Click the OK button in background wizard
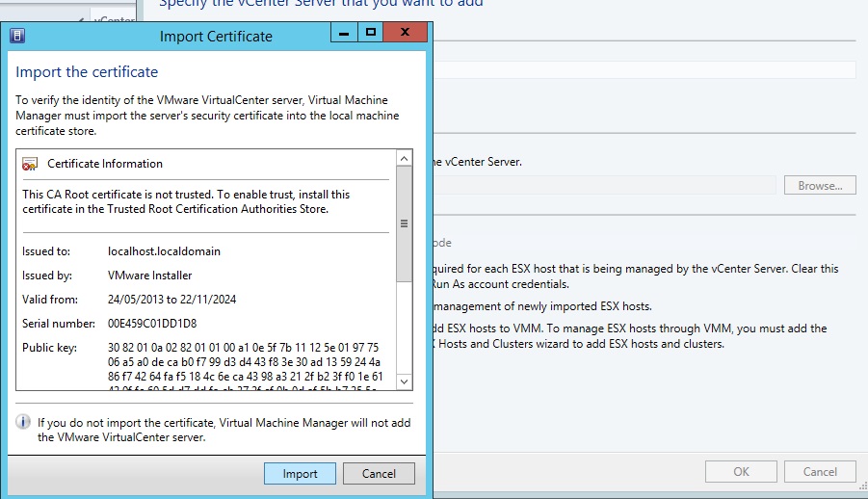This screenshot has width=868, height=499. coord(741,472)
